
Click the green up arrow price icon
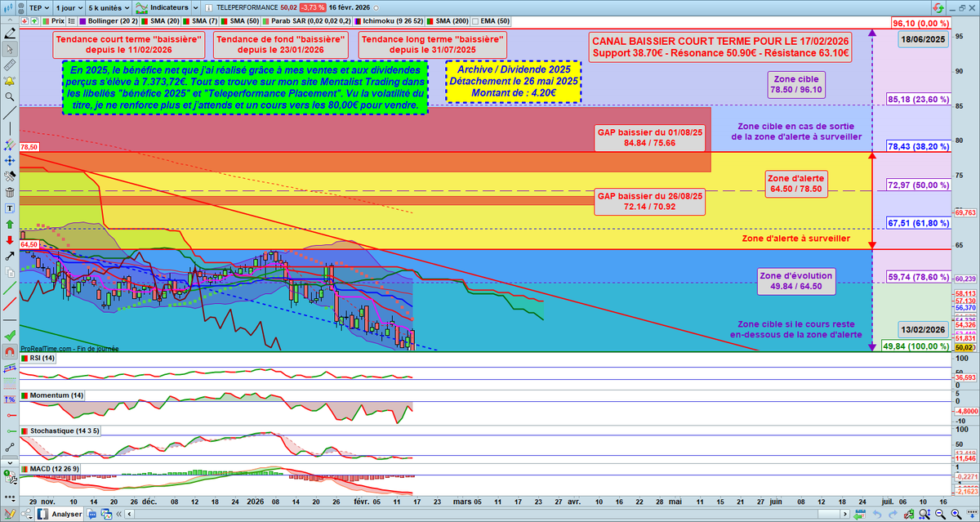34,20
